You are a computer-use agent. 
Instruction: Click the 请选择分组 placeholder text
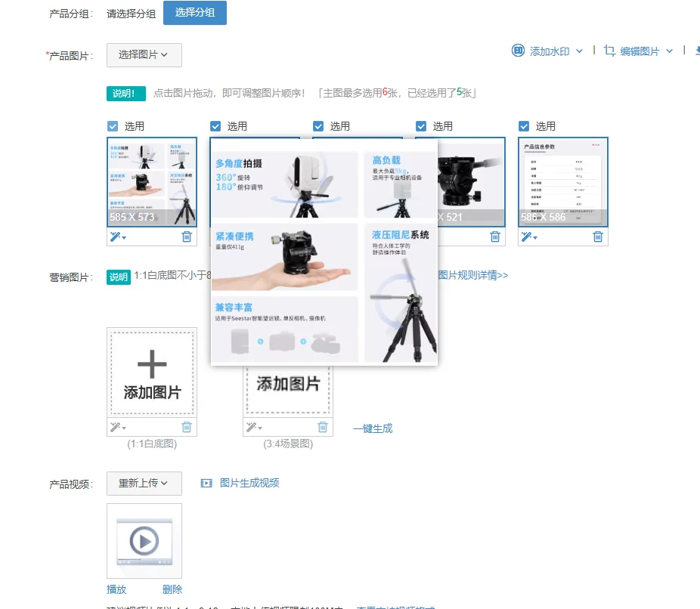click(132, 14)
